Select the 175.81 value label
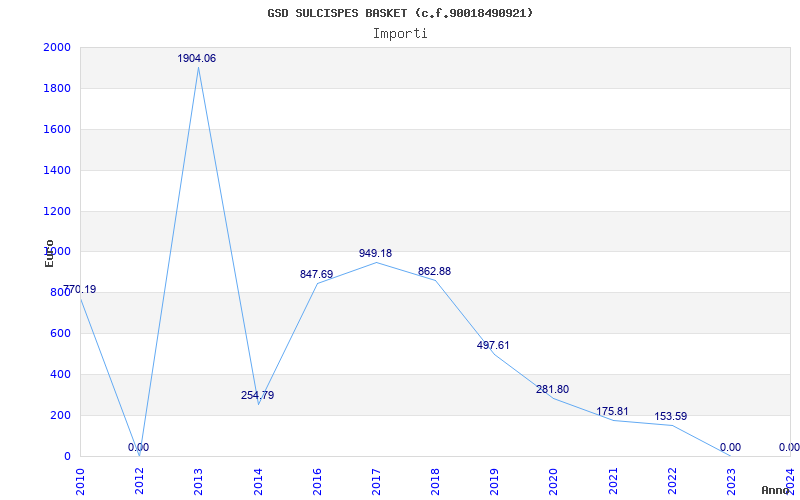The width and height of the screenshot is (800, 500). 612,411
